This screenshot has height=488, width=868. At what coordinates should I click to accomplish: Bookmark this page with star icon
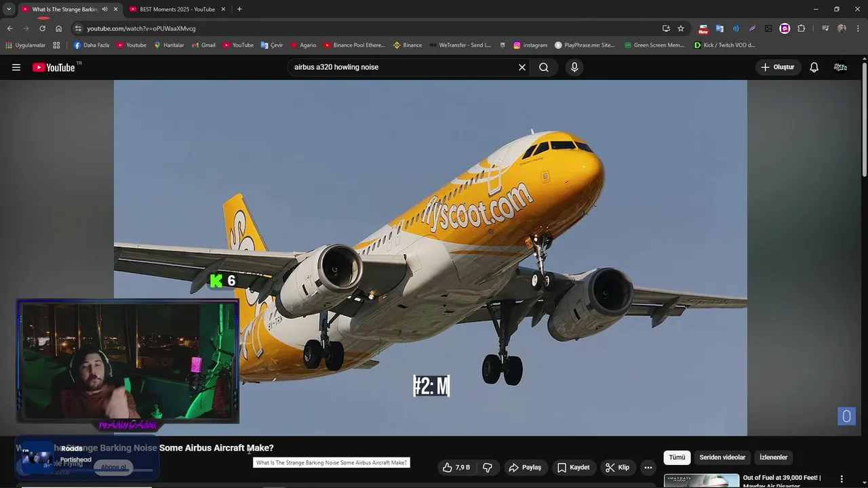click(681, 28)
